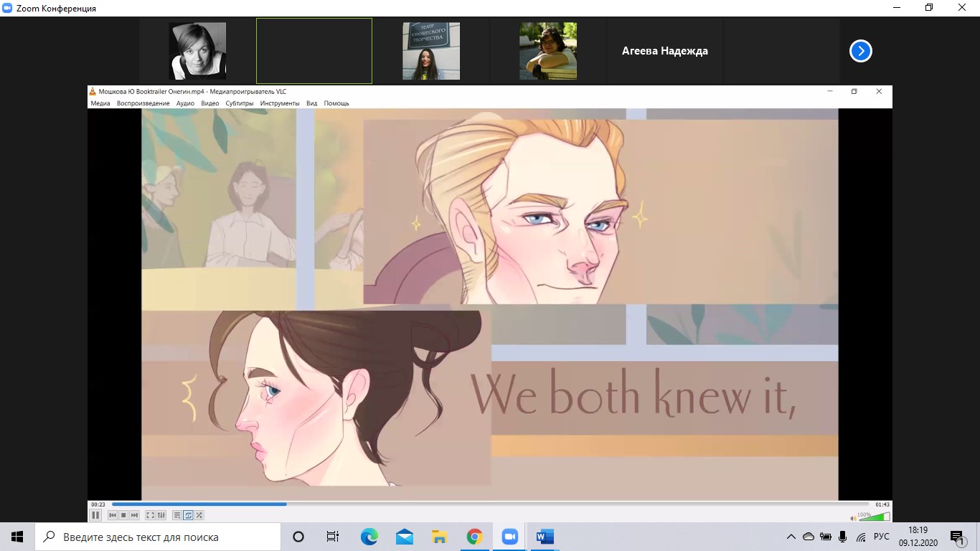
Task: Jump to previous media in VLC
Action: pyautogui.click(x=113, y=515)
